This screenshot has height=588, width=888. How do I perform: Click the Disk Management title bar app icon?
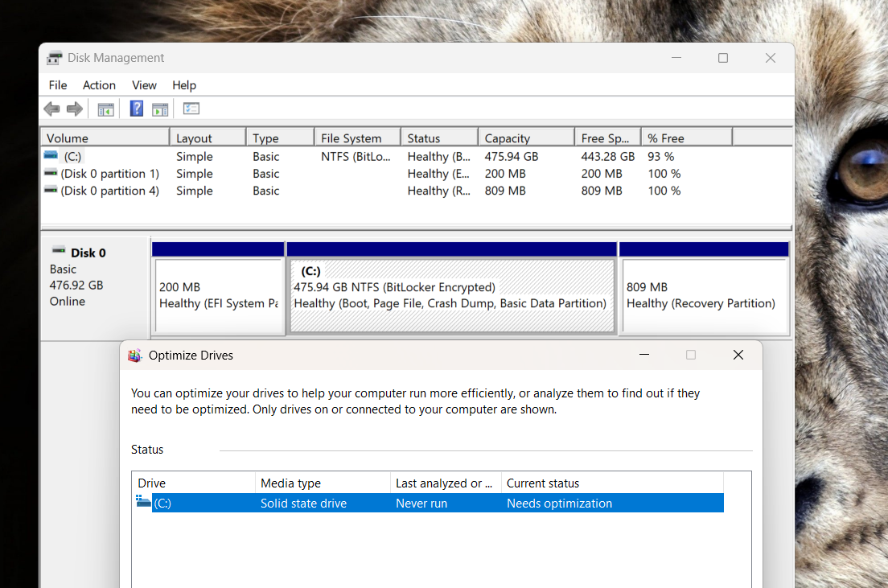click(x=55, y=58)
